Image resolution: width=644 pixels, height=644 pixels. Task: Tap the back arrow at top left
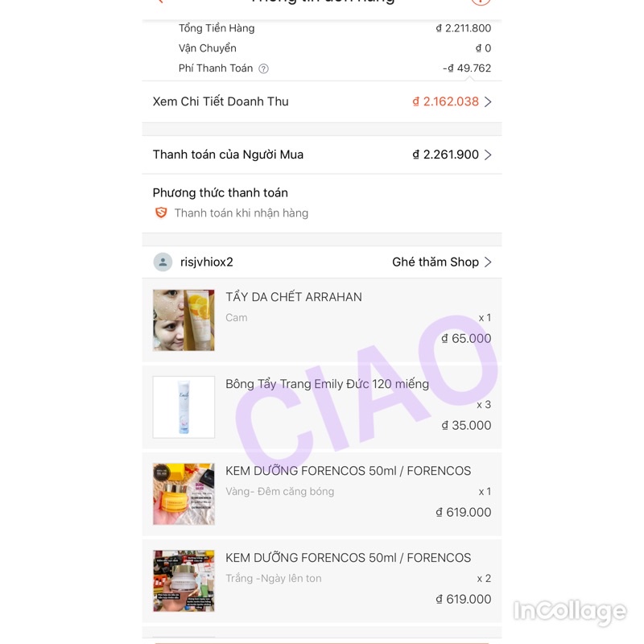(x=160, y=2)
